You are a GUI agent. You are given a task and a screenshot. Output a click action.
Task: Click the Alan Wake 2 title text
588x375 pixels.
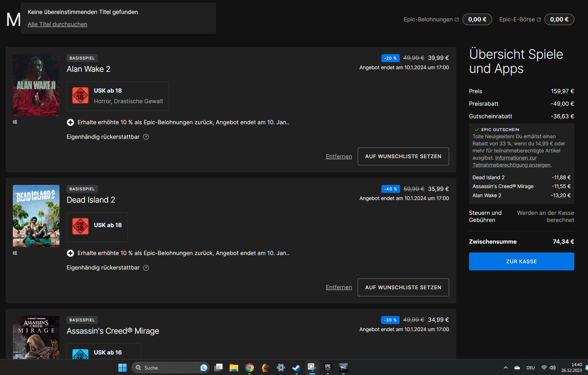[x=88, y=69]
